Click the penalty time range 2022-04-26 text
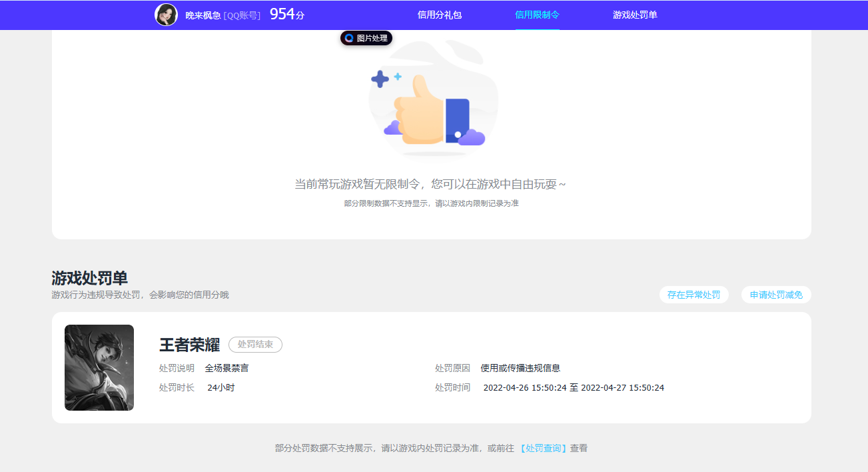 (x=574, y=387)
